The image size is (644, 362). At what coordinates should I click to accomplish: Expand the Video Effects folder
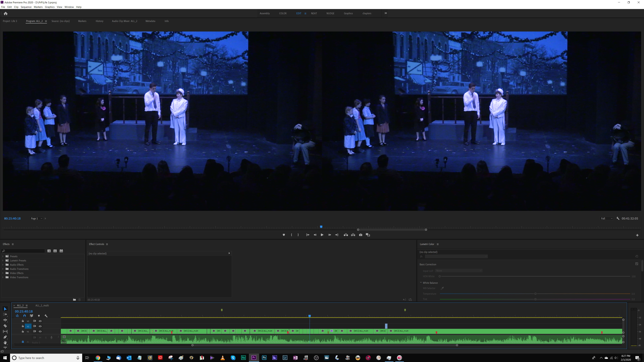click(x=3, y=273)
